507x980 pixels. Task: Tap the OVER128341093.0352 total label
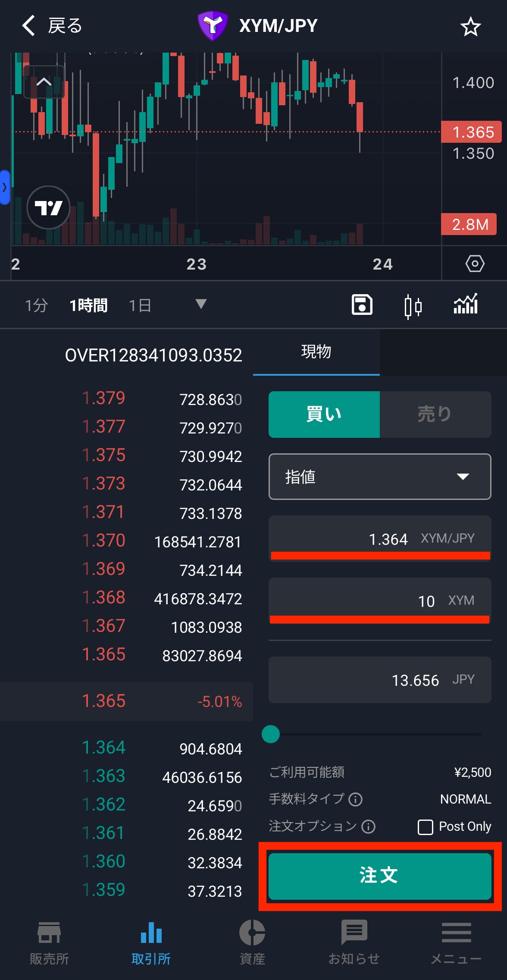click(x=153, y=355)
